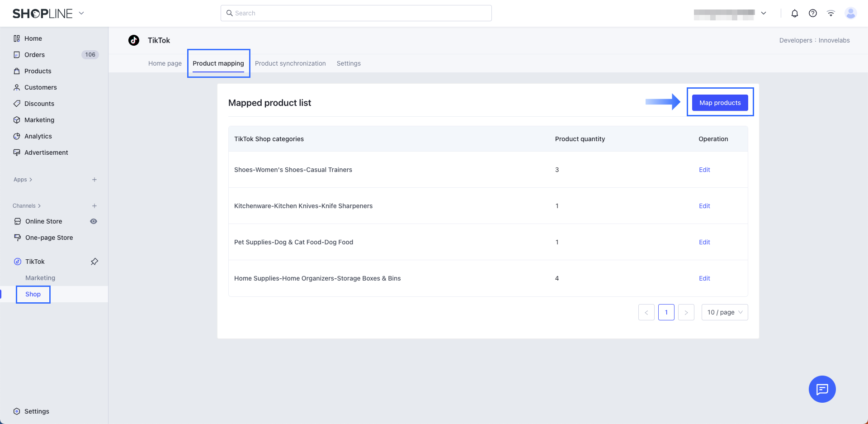Screen dimensions: 868x424
Task: Go to the next page arrow
Action: pyautogui.click(x=686, y=312)
